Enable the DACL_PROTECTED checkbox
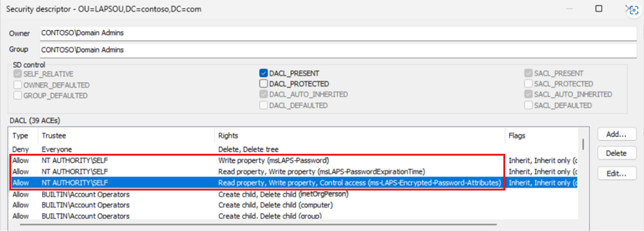 264,84
